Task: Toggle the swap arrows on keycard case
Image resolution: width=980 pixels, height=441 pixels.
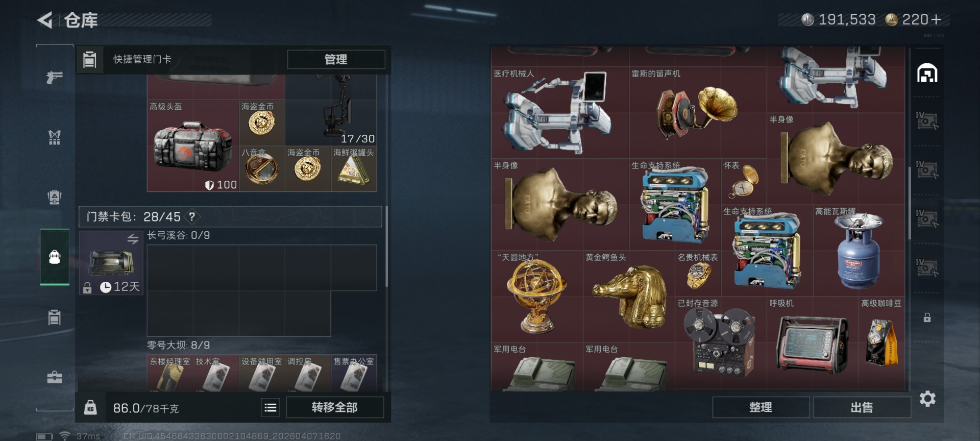Action: pyautogui.click(x=133, y=239)
